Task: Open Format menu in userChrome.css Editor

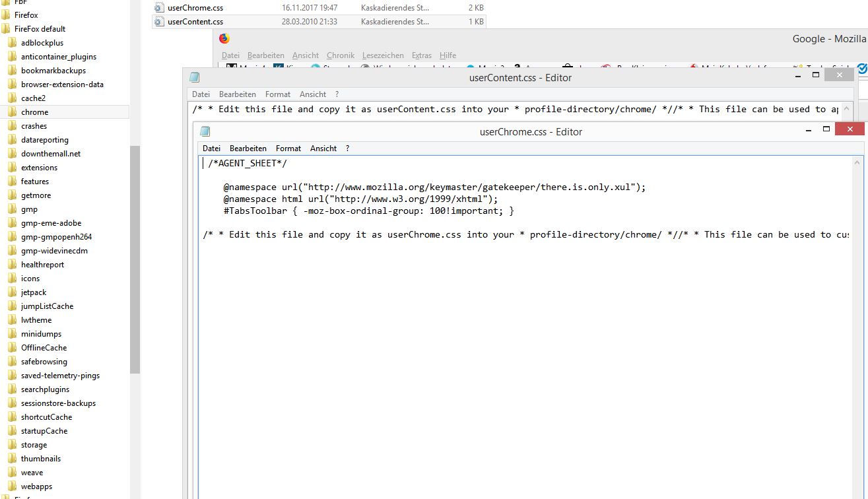Action: click(288, 149)
